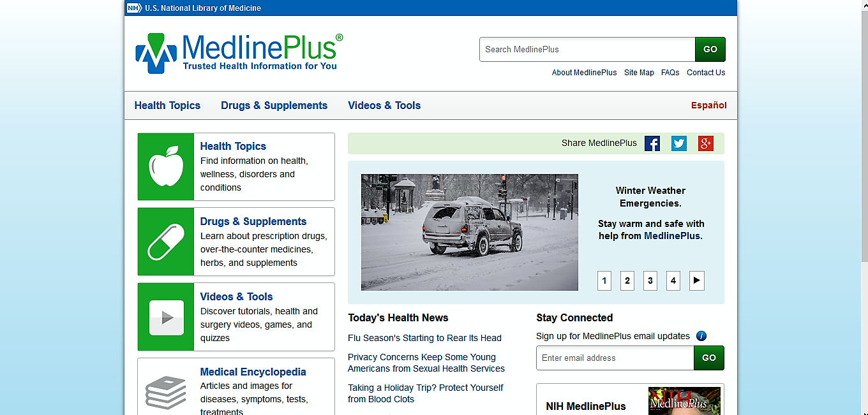
Task: Go to slide 2 of carousel
Action: point(627,280)
